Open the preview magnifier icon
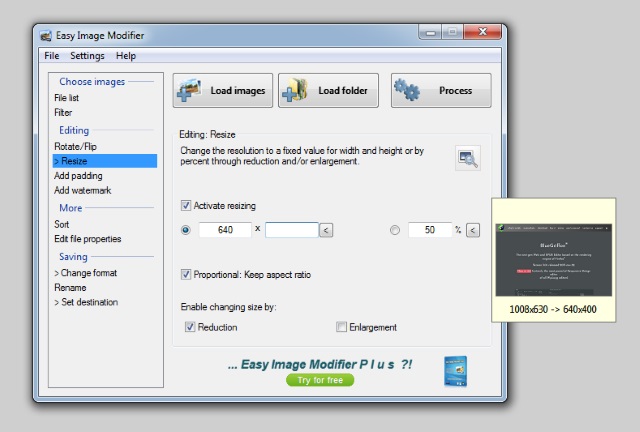This screenshot has width=640, height=432. coord(467,158)
